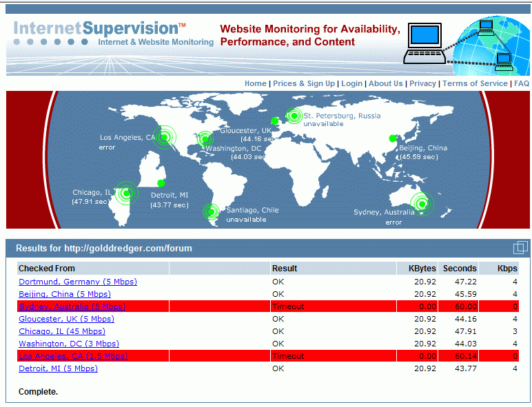Click the laptop and globe banner graphic

pyautogui.click(x=466, y=45)
